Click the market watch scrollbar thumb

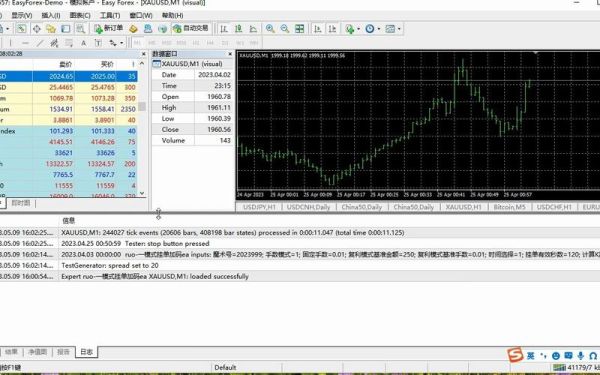pos(142,106)
